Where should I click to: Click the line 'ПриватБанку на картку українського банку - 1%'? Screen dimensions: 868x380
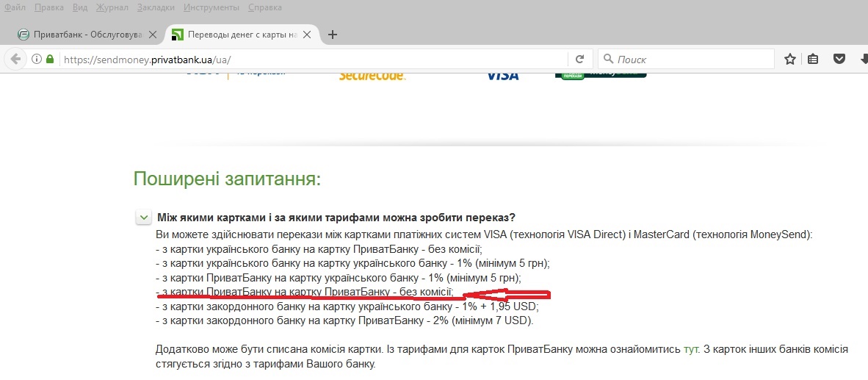pos(339,278)
